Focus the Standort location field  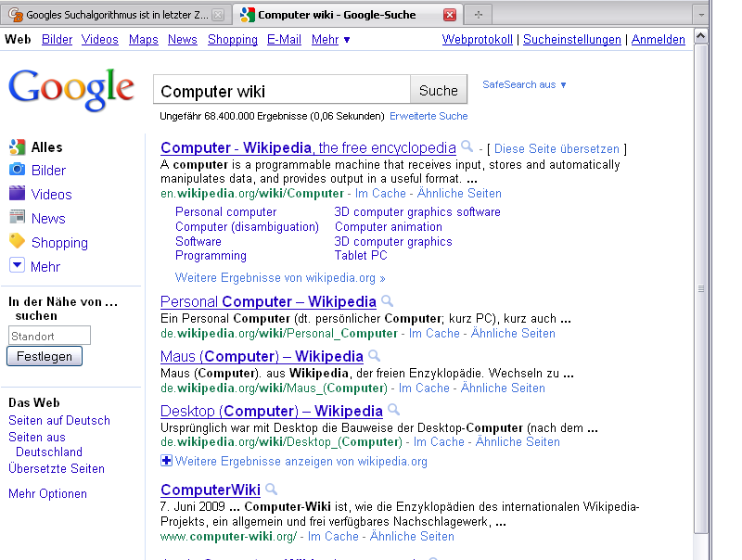pos(49,336)
